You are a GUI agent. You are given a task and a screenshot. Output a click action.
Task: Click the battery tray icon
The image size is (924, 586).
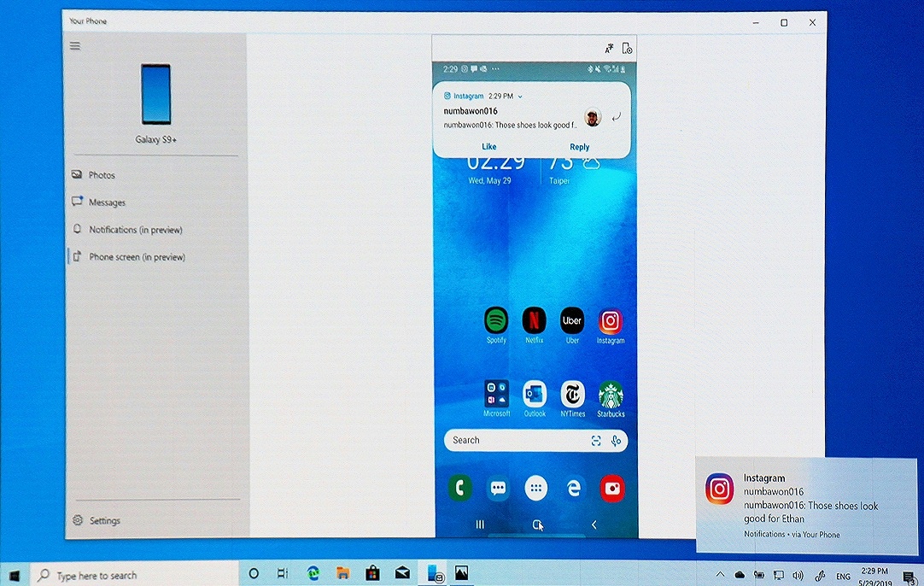point(759,575)
